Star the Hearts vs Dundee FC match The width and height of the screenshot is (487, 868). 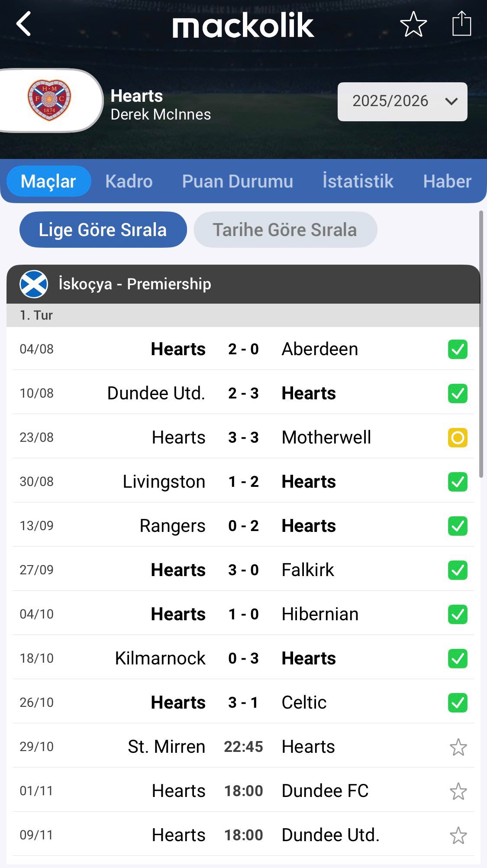click(458, 791)
